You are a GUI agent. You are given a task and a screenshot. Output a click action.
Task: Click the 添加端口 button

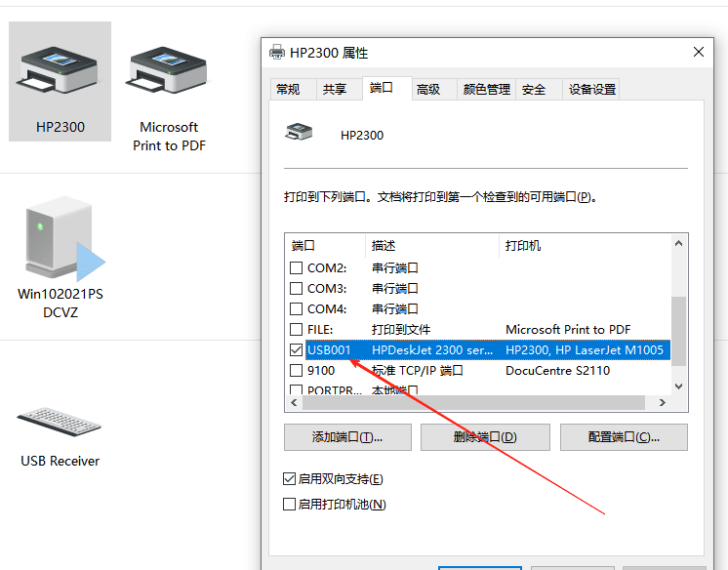point(346,437)
